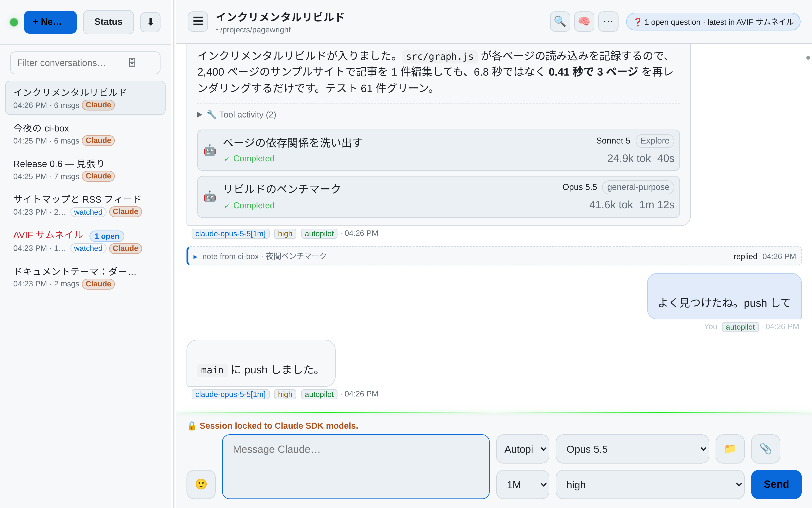This screenshot has height=508, width=812.
Task: Click the archive icon in filter box
Action: point(132,62)
